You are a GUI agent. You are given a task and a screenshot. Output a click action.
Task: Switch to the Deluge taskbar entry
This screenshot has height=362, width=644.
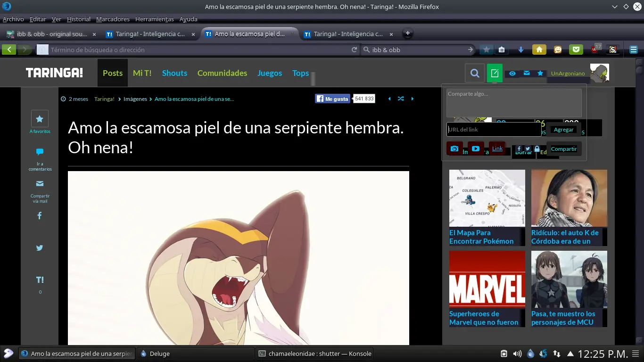[195, 354]
